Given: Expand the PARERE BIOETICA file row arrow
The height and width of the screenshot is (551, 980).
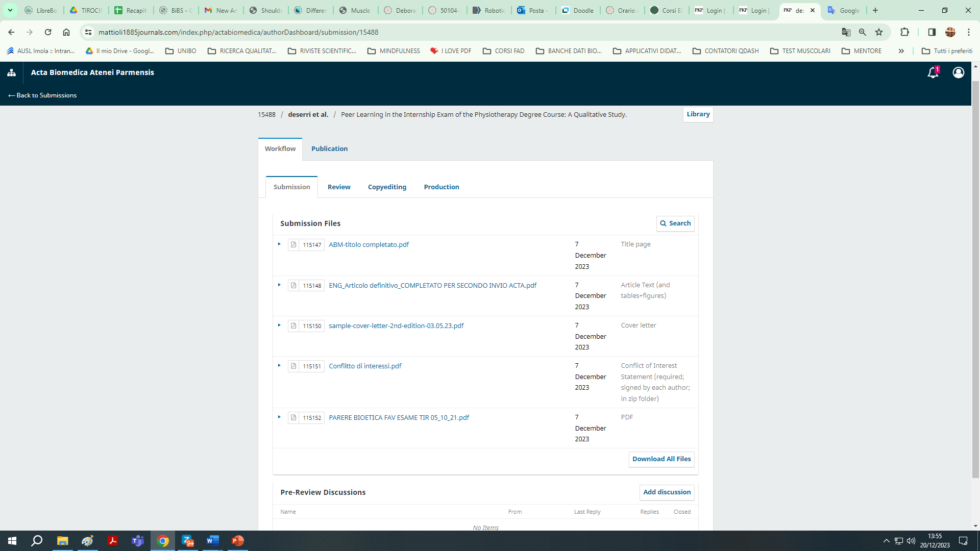Looking at the screenshot, I should coord(279,417).
